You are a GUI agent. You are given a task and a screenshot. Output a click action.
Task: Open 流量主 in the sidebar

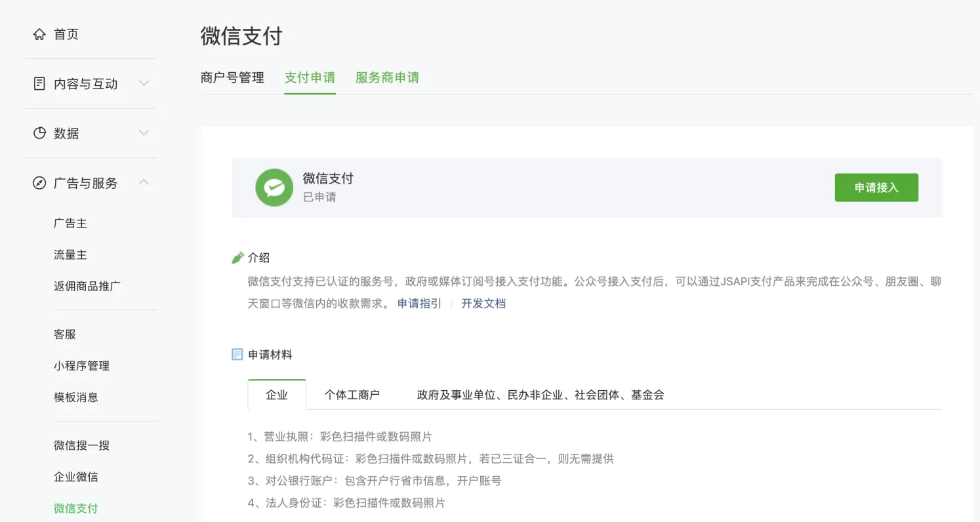[x=70, y=255]
